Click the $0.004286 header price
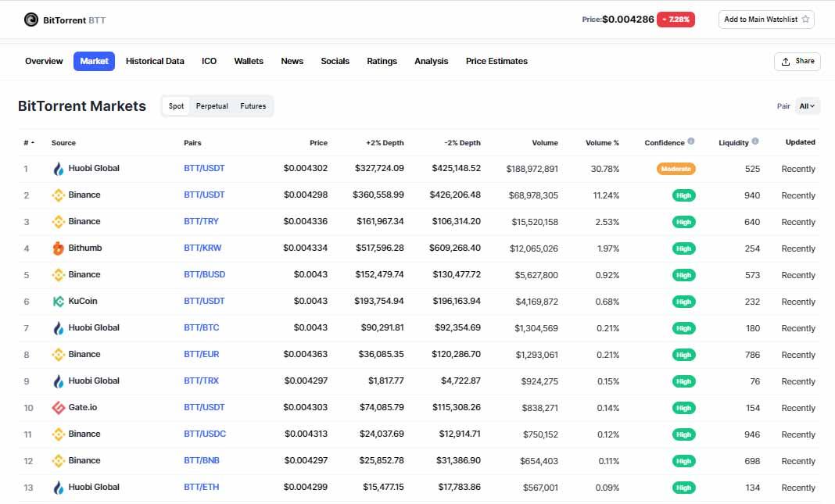This screenshot has width=835, height=504. point(628,20)
